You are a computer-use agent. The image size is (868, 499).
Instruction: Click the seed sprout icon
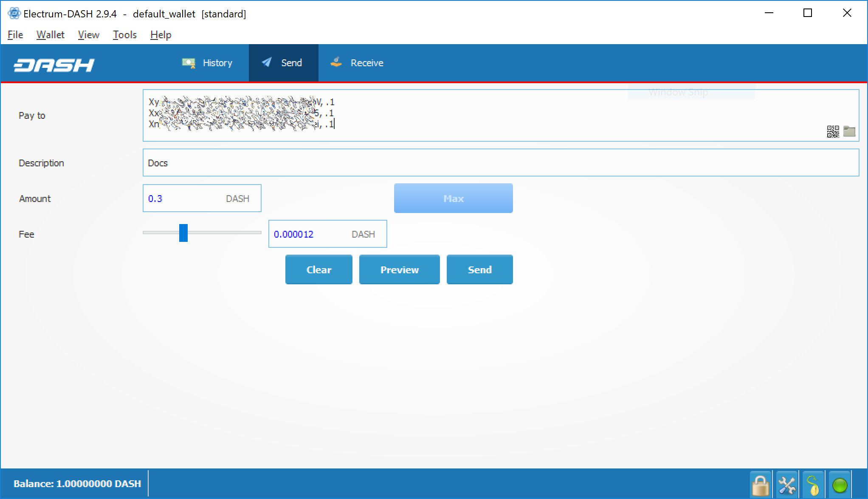coord(813,485)
